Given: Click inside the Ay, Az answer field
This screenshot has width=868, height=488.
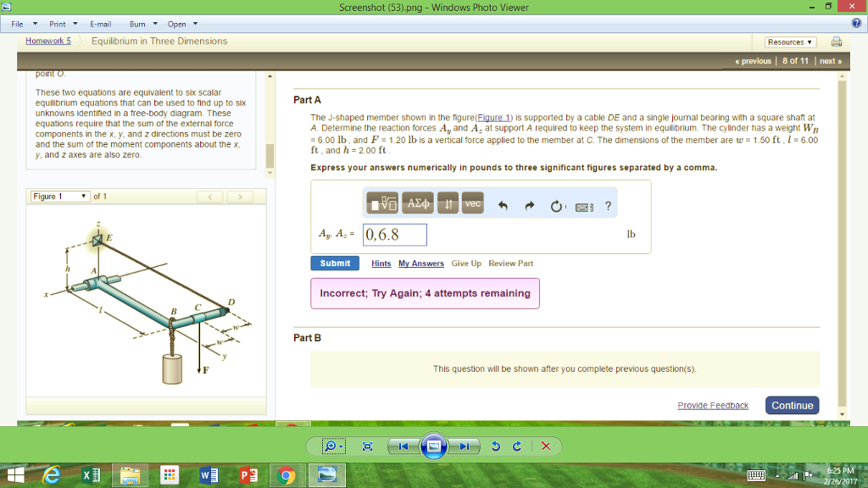Looking at the screenshot, I should [394, 235].
